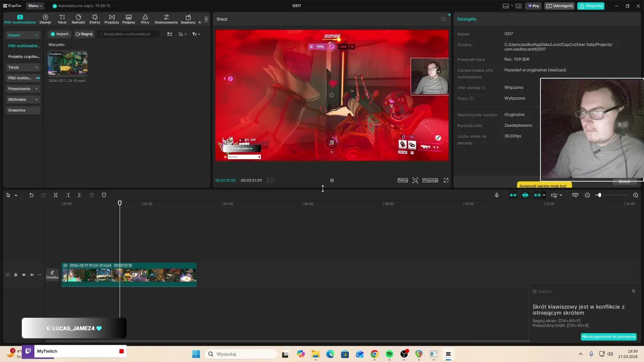The image size is (644, 362).
Task: Zoom in the timeline
Action: tap(635, 195)
